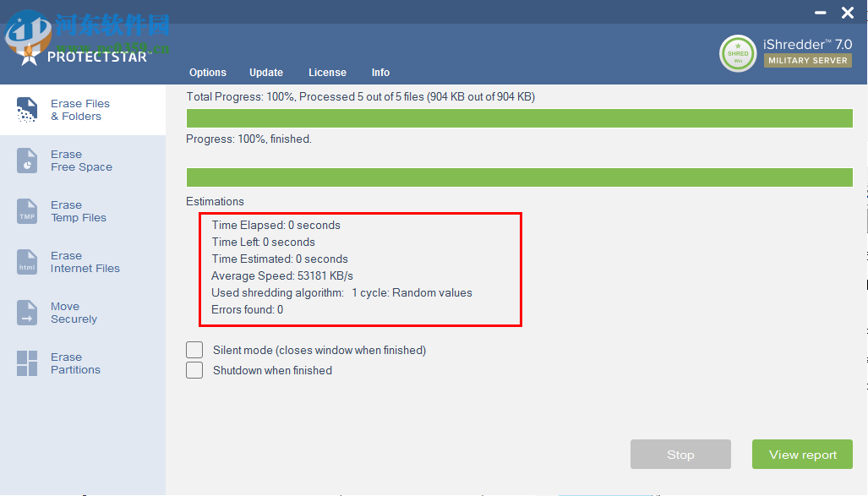This screenshot has width=868, height=496.
Task: Click the iShredder 7.0 title text
Action: pos(808,44)
